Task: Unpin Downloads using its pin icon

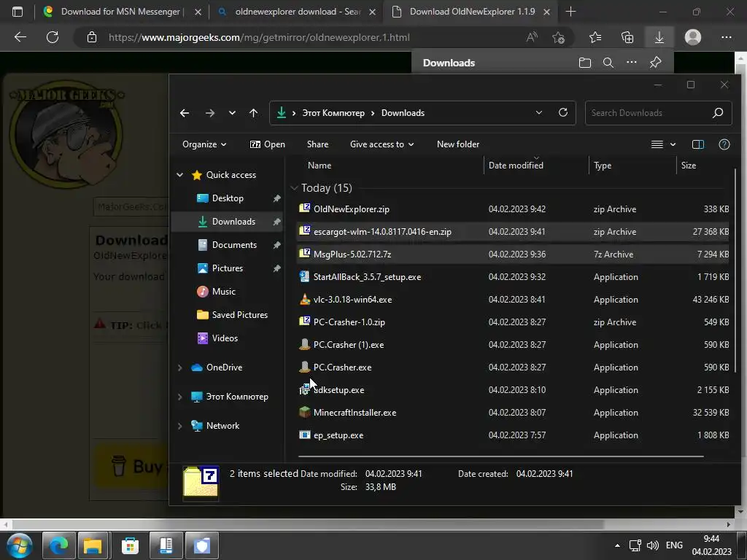Action: [276, 222]
